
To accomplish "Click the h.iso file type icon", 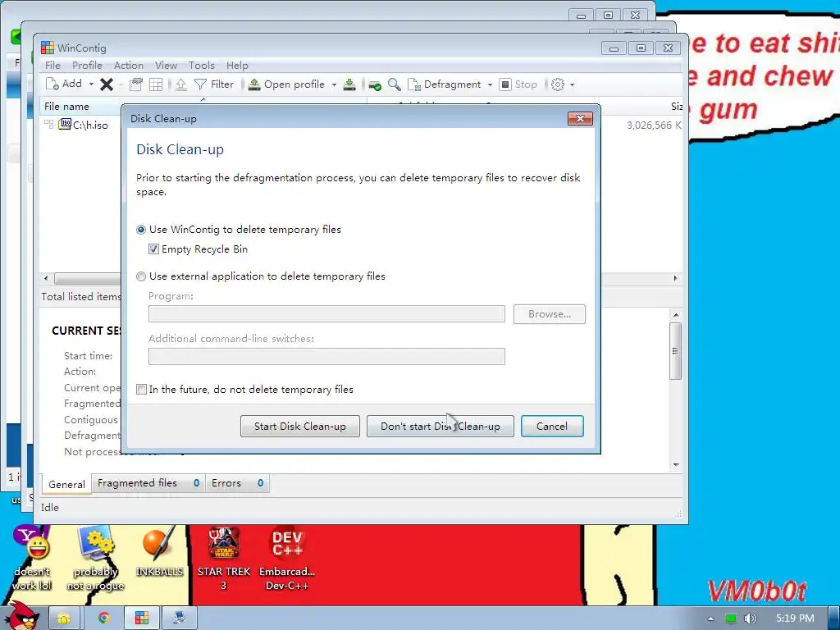I will pyautogui.click(x=65, y=125).
